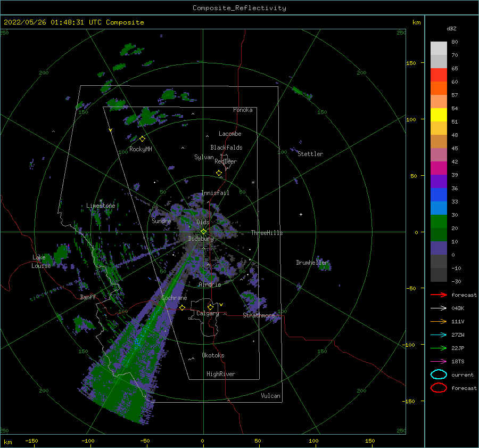Image resolution: width=479 pixels, height=448 pixels.
Task: Click the Blackfalds town label
Action: pyautogui.click(x=226, y=148)
